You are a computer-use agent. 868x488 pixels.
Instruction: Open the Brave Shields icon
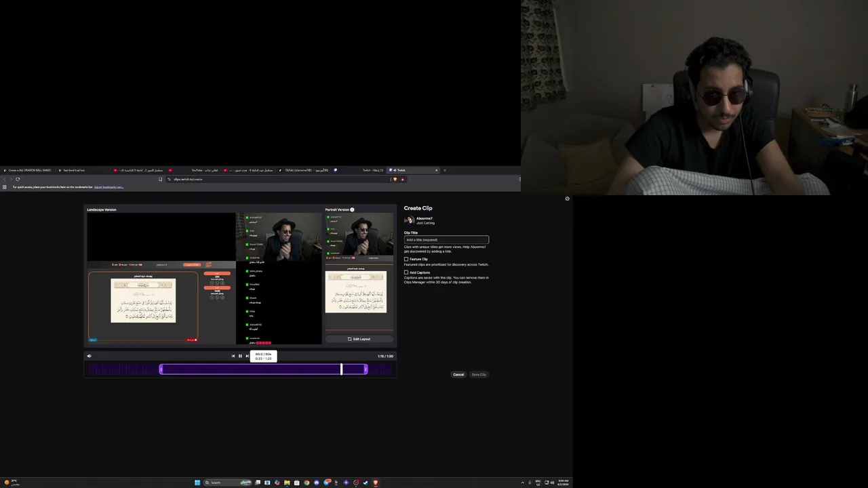pos(395,179)
